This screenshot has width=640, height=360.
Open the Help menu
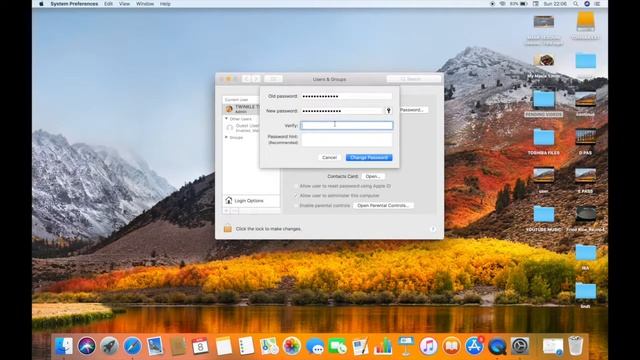coord(165,4)
